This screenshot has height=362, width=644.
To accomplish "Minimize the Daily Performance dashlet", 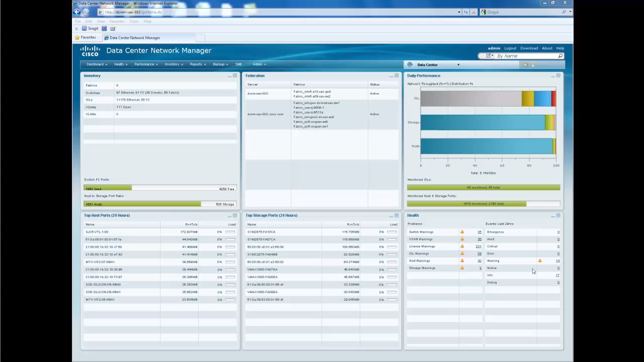I will pyautogui.click(x=553, y=76).
